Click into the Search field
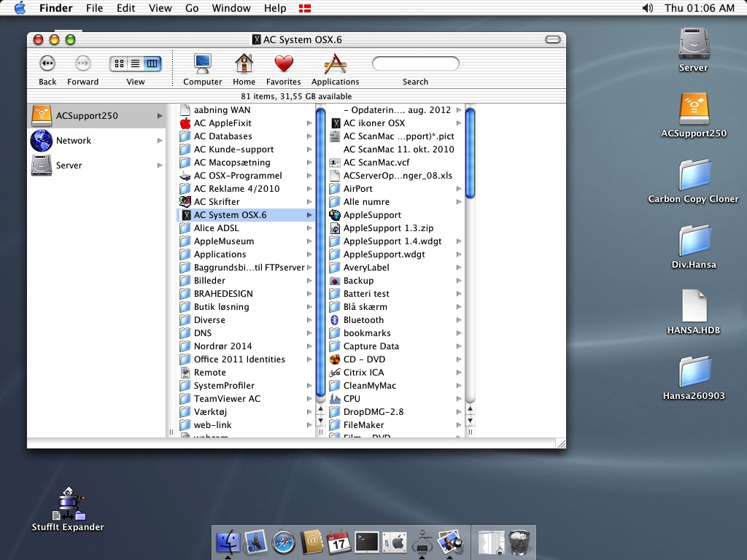Viewport: 747px width, 560px height. point(415,64)
